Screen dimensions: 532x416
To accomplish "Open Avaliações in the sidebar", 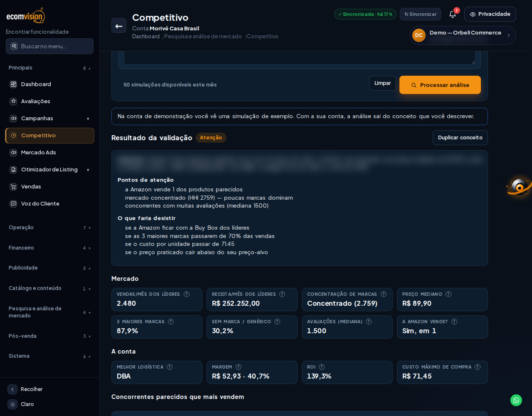I will coord(50,102).
